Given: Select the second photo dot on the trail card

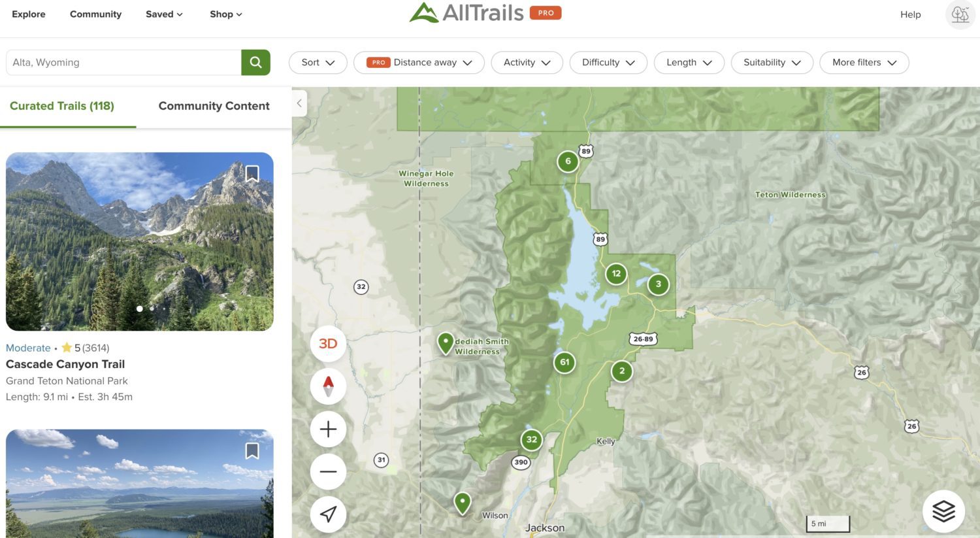Looking at the screenshot, I should pyautogui.click(x=152, y=309).
